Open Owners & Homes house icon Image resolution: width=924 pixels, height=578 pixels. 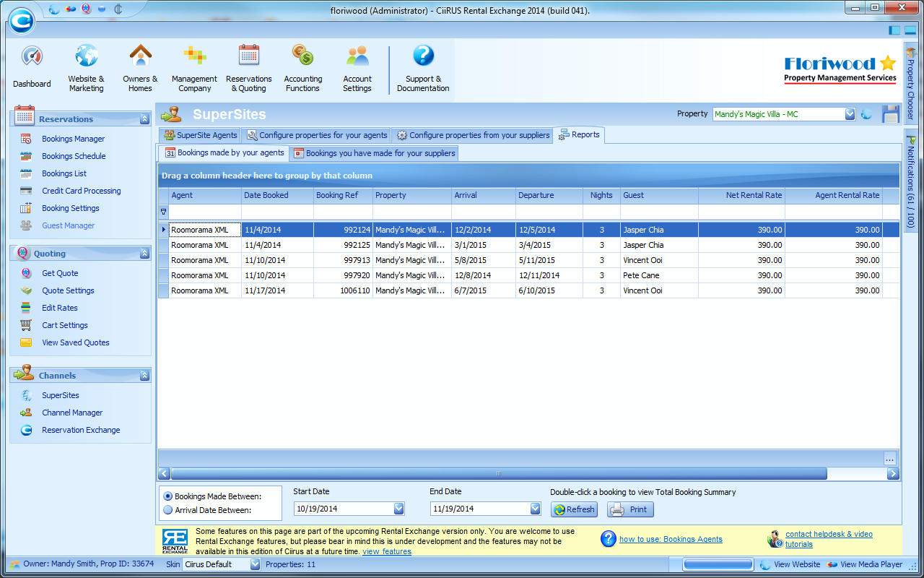click(x=140, y=56)
